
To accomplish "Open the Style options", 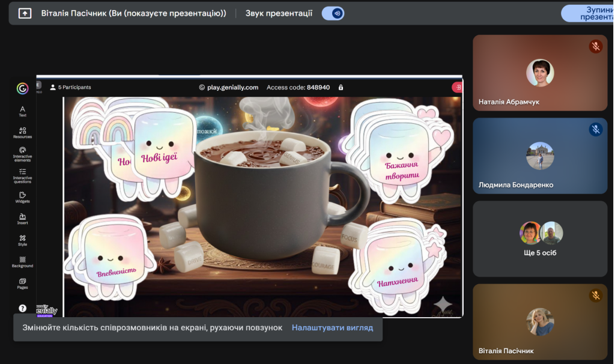I will [x=22, y=240].
